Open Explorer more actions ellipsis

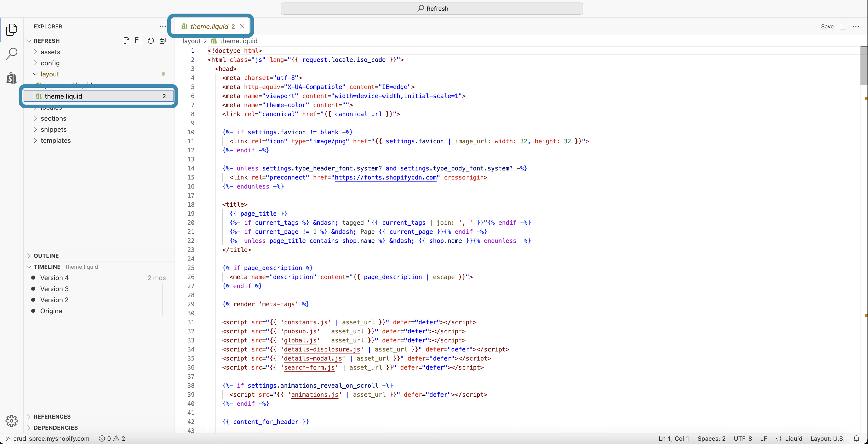tap(163, 26)
